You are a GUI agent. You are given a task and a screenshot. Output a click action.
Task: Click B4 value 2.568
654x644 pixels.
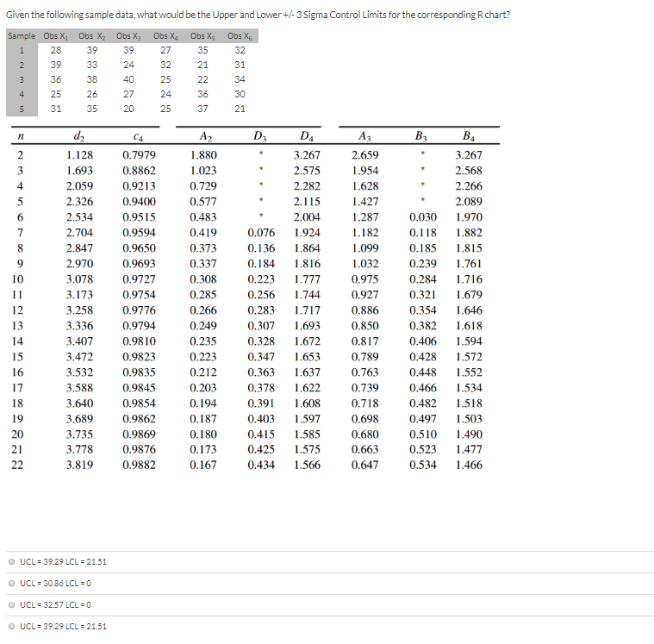click(469, 171)
